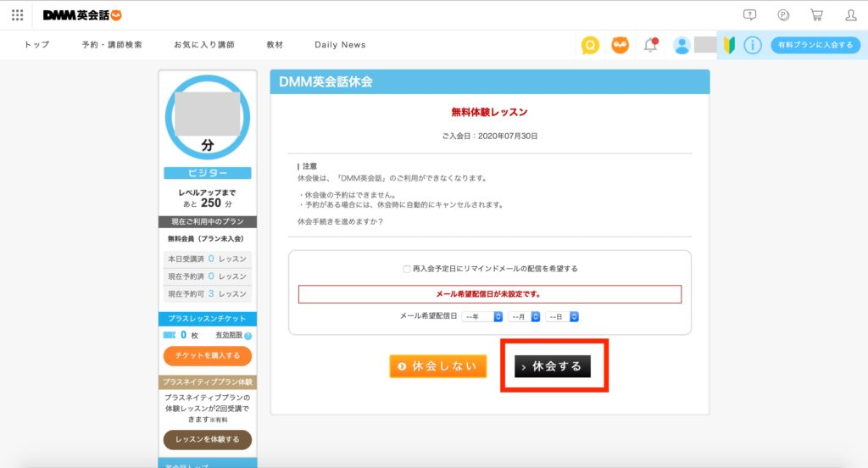The image size is (868, 468).
Task: Click the 休会しない button
Action: [438, 366]
